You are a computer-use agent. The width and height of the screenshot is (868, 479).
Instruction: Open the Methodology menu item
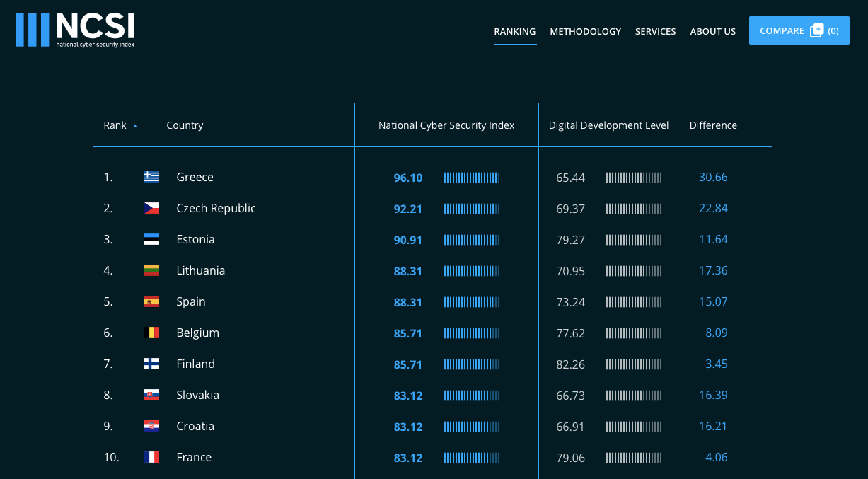(585, 31)
